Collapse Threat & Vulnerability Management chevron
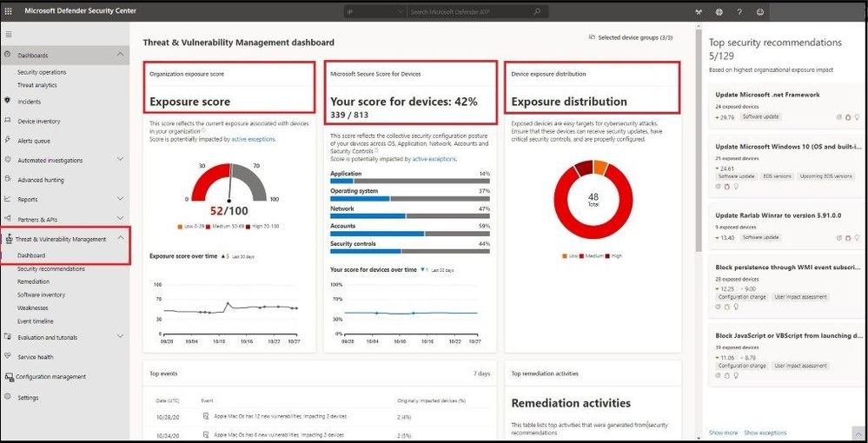The height and width of the screenshot is (443, 868). (120, 238)
